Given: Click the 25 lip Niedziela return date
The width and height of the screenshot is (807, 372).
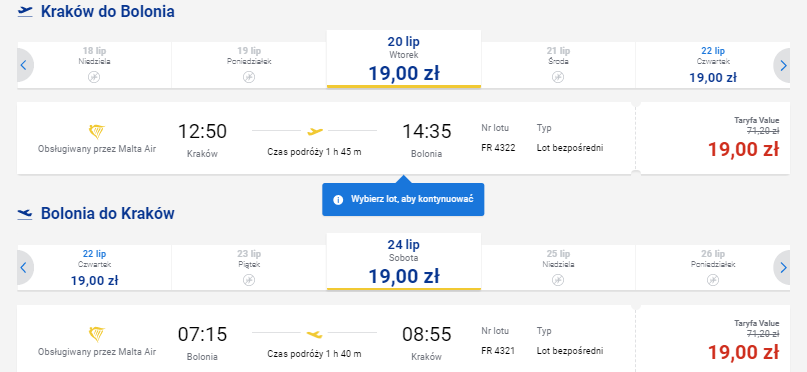Looking at the screenshot, I should pyautogui.click(x=558, y=268).
